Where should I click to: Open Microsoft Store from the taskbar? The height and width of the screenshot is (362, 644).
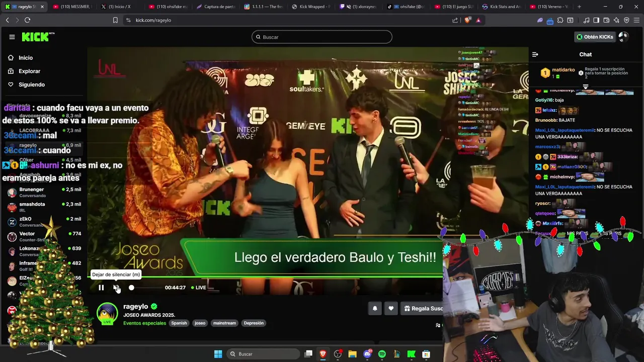tap(426, 354)
